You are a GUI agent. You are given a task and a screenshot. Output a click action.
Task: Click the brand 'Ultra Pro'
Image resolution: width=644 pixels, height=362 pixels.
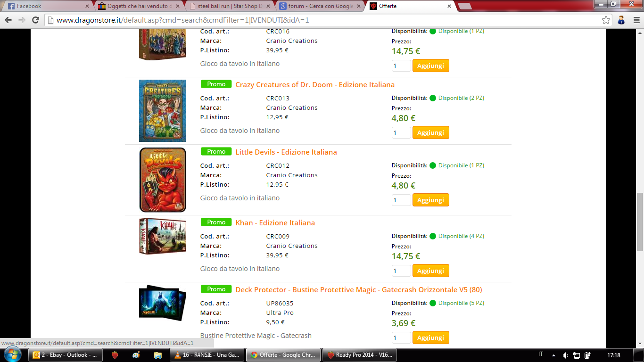(x=280, y=313)
